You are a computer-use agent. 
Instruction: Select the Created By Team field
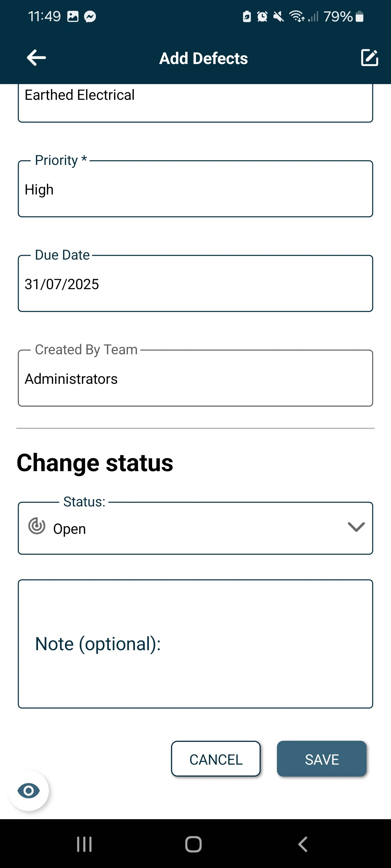[195, 378]
